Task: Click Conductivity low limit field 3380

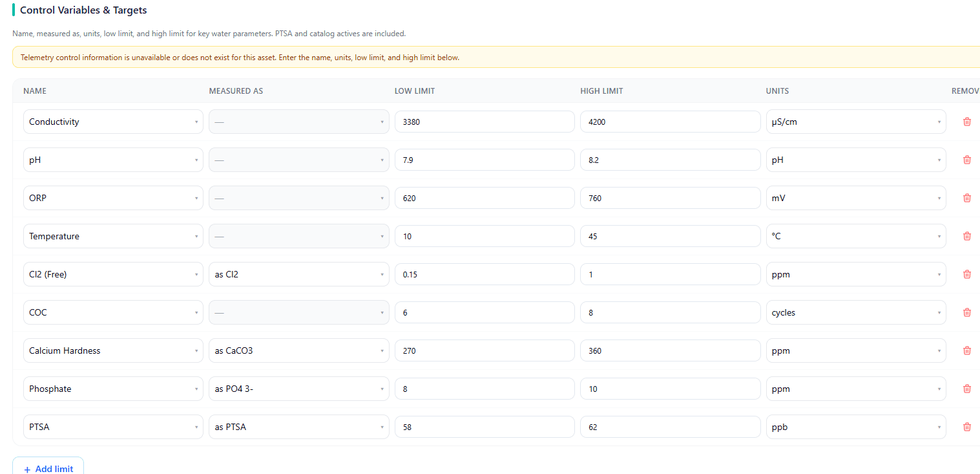Action: pos(485,122)
